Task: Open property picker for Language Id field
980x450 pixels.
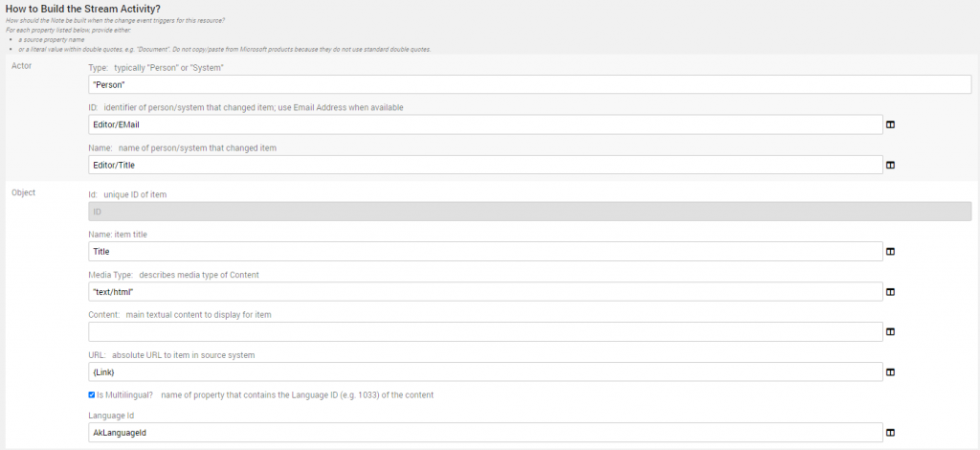Action: [x=890, y=433]
